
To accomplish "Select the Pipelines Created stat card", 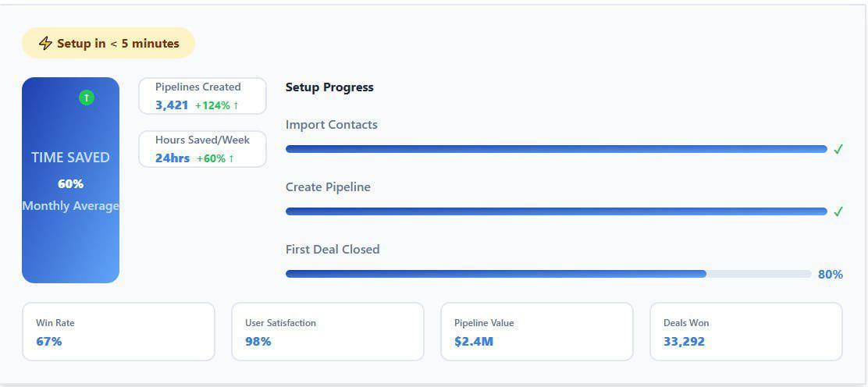I will (202, 96).
